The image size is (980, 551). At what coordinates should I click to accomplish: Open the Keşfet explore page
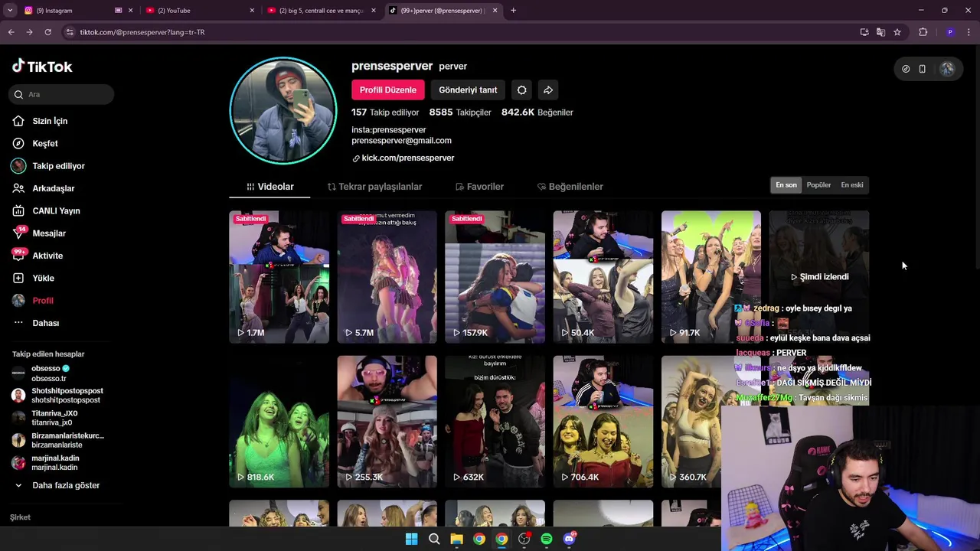pyautogui.click(x=45, y=143)
